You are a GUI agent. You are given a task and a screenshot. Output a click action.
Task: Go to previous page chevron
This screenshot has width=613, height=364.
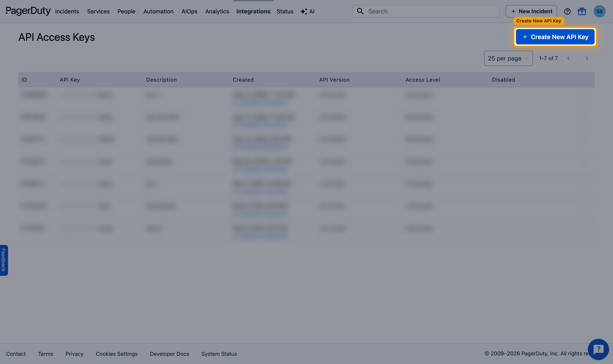coord(568,58)
